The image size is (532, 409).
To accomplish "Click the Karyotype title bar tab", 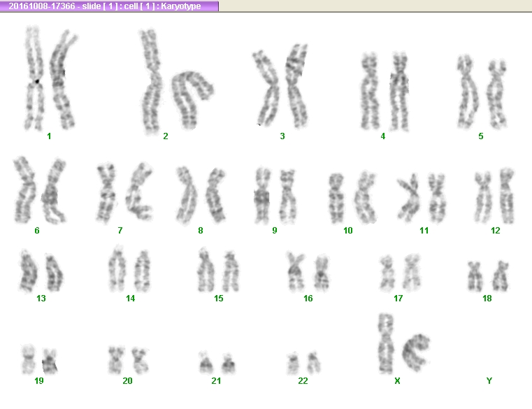I will pyautogui.click(x=109, y=6).
